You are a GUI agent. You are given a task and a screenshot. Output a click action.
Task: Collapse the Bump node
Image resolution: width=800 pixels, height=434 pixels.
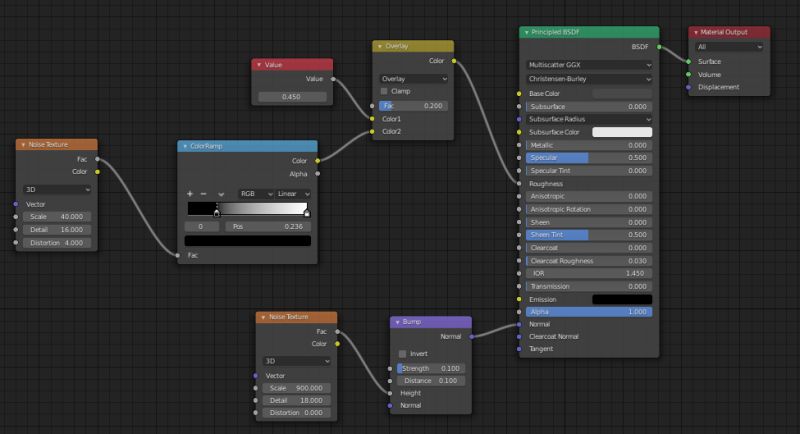pos(397,322)
